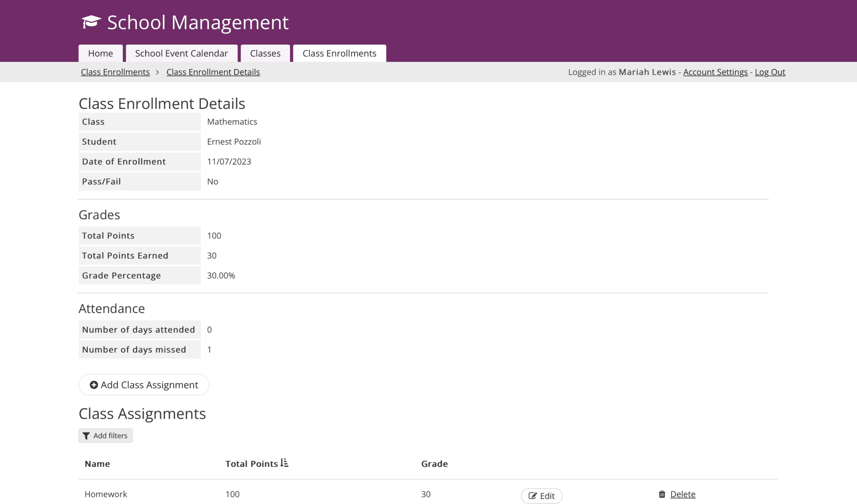Click the Add Class Assignment button
Screen dimensions: 857x504
click(144, 385)
